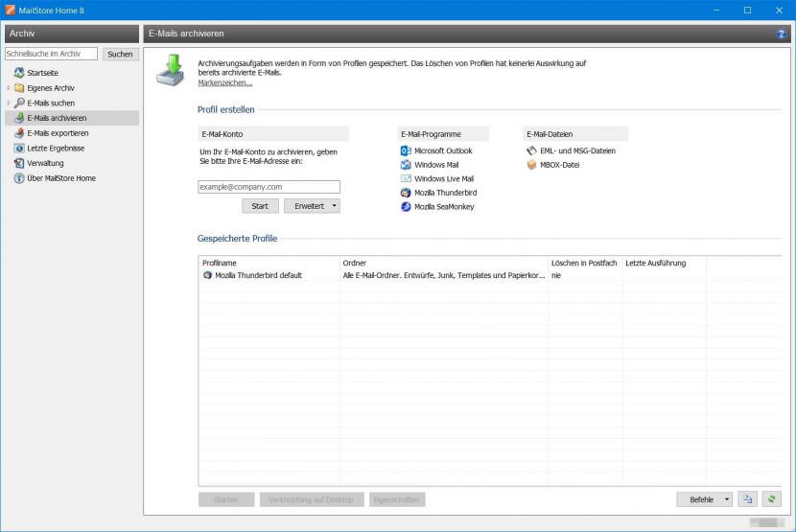Expand the Eigenes Archiv tree node
796x532 pixels.
[8, 88]
